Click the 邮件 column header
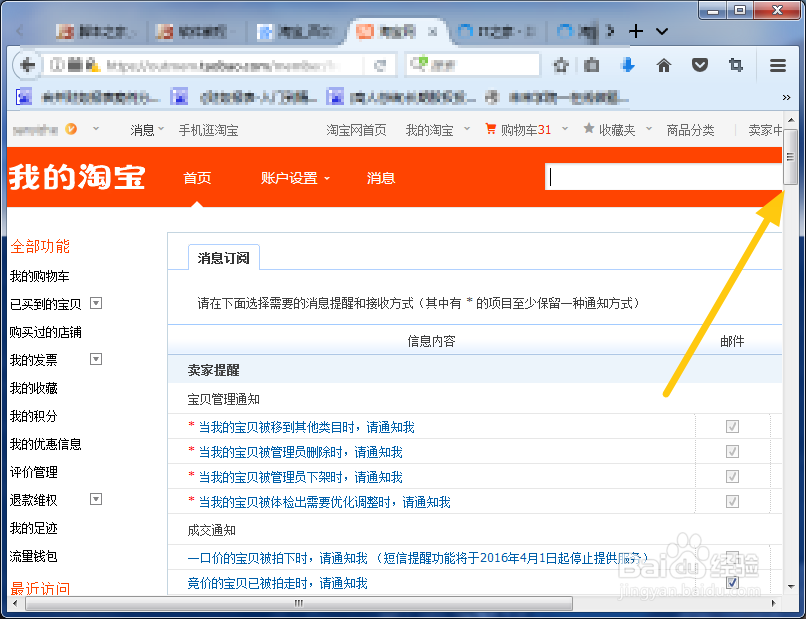806x619 pixels. pos(732,341)
